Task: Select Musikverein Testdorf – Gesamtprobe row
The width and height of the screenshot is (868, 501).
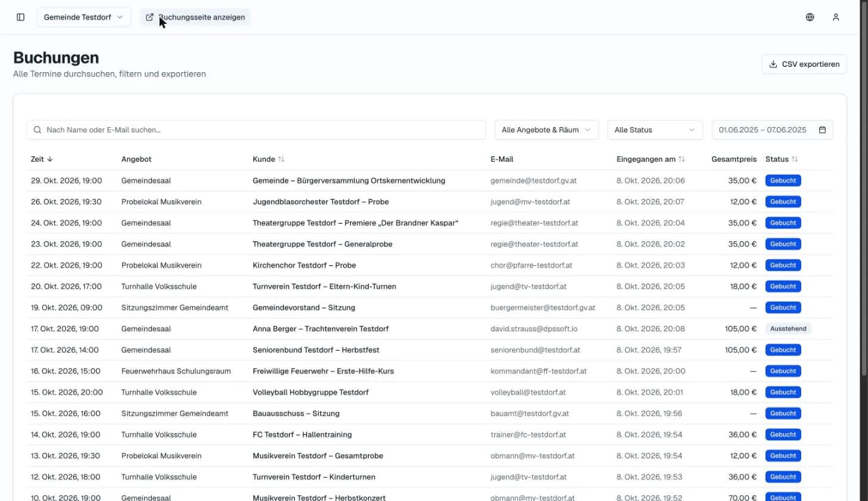Action: 318,456
